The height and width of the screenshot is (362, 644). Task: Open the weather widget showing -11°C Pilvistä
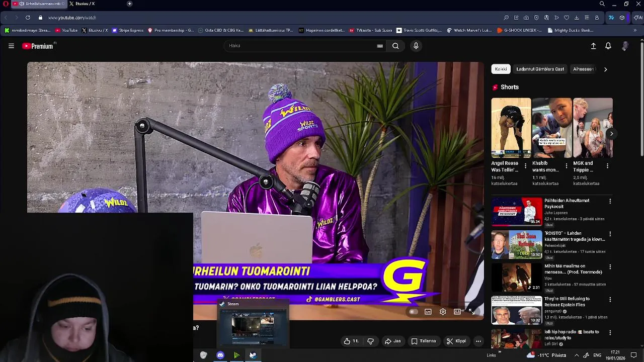pyautogui.click(x=545, y=355)
